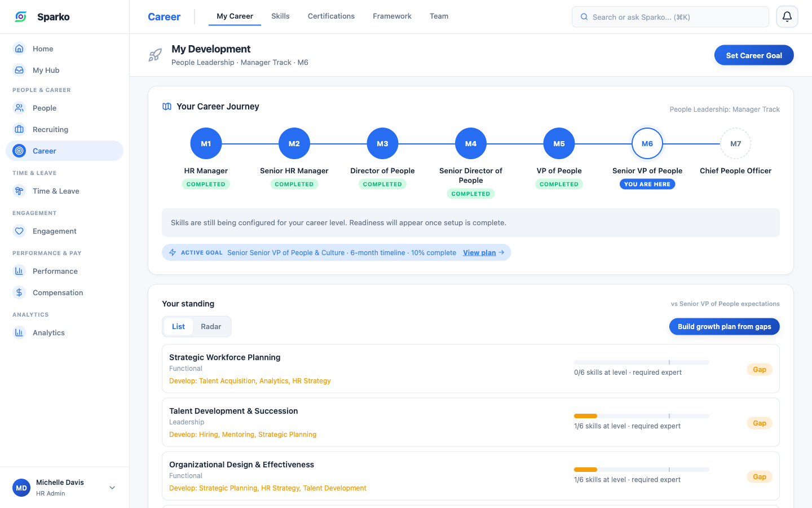Click the Career Journey map icon
This screenshot has width=812, height=508.
pos(167,107)
